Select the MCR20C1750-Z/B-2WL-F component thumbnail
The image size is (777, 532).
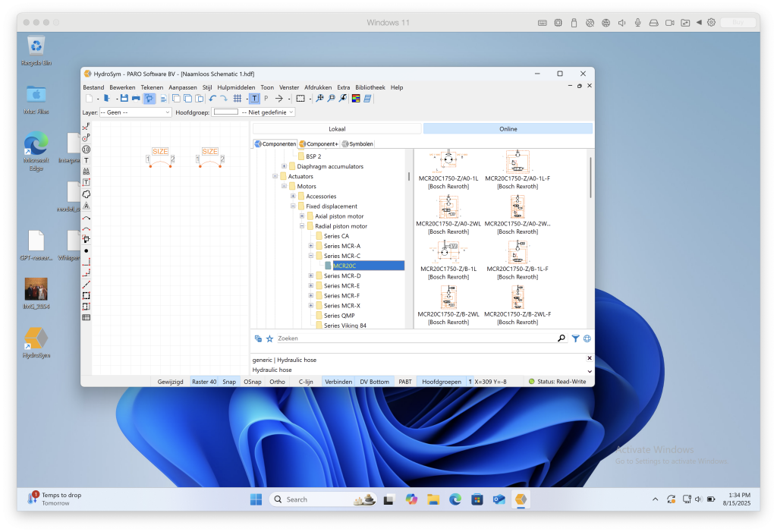pos(517,297)
